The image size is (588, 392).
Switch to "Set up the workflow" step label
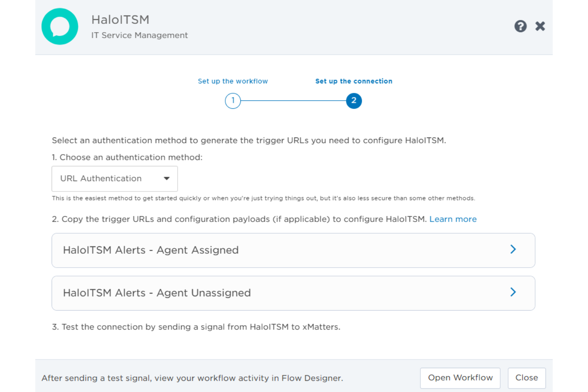point(233,81)
